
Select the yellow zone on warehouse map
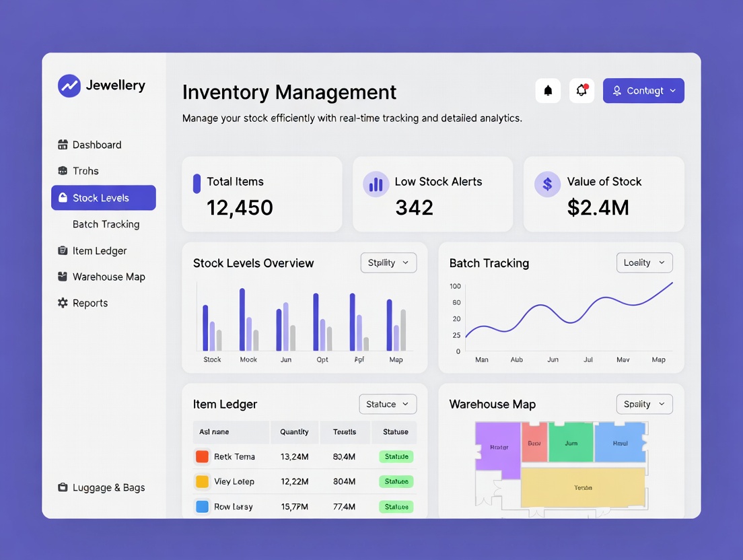pos(583,487)
